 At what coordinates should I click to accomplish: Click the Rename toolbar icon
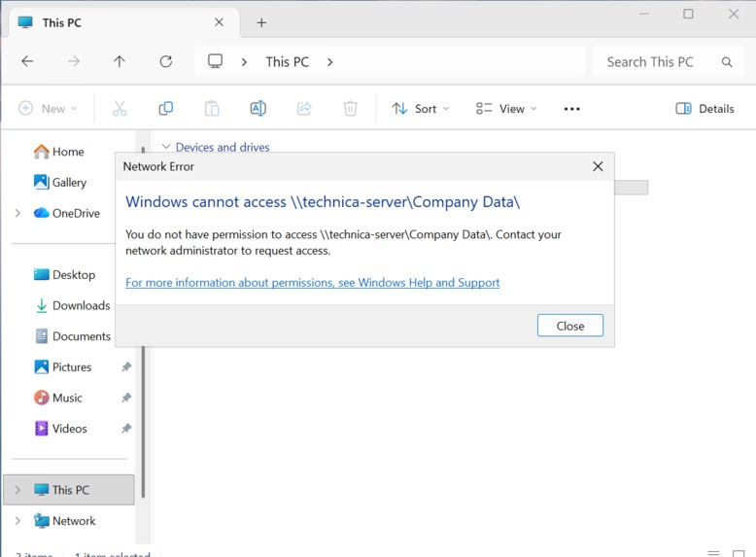[258, 109]
